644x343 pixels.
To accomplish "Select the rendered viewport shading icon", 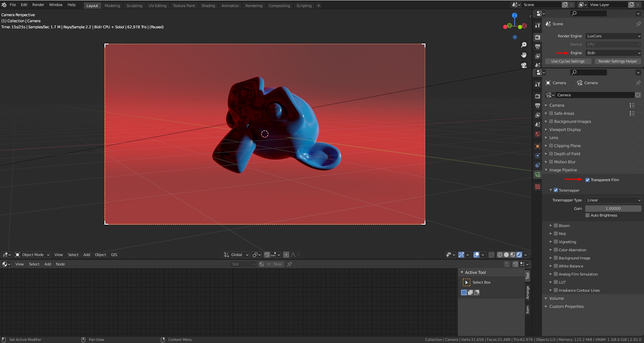I will (x=519, y=255).
